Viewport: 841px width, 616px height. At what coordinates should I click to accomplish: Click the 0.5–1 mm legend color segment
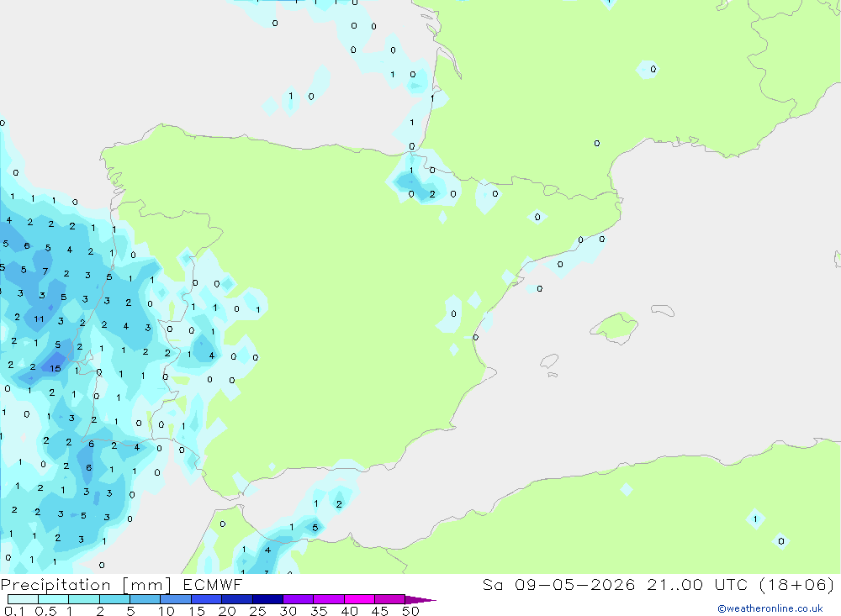[x=54, y=599]
